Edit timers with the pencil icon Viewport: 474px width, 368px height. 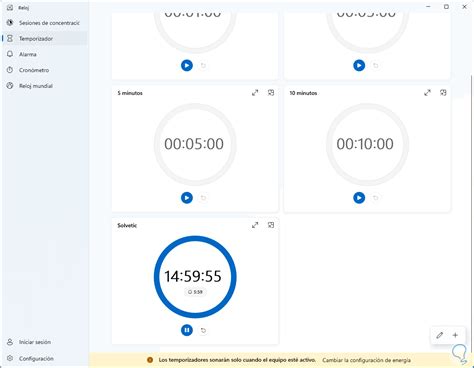click(x=440, y=335)
